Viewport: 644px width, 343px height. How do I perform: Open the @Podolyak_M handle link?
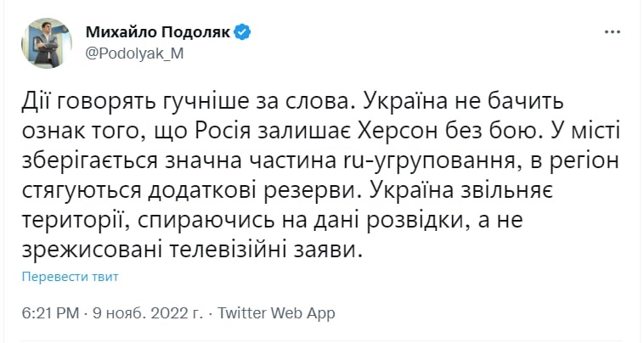(134, 52)
